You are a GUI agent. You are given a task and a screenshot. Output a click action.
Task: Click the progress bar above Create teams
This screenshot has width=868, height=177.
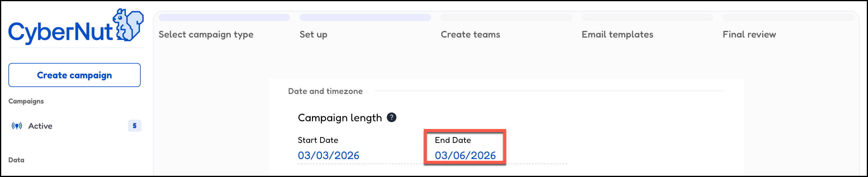(x=506, y=17)
